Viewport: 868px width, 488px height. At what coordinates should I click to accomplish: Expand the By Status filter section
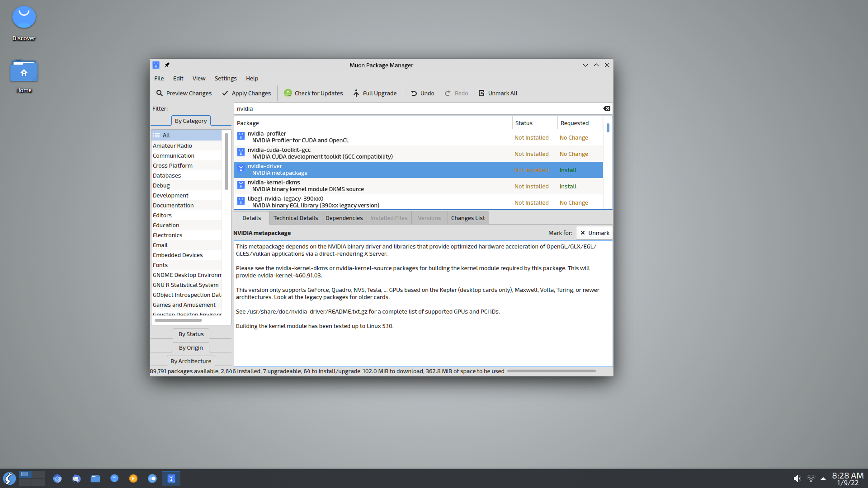click(191, 334)
